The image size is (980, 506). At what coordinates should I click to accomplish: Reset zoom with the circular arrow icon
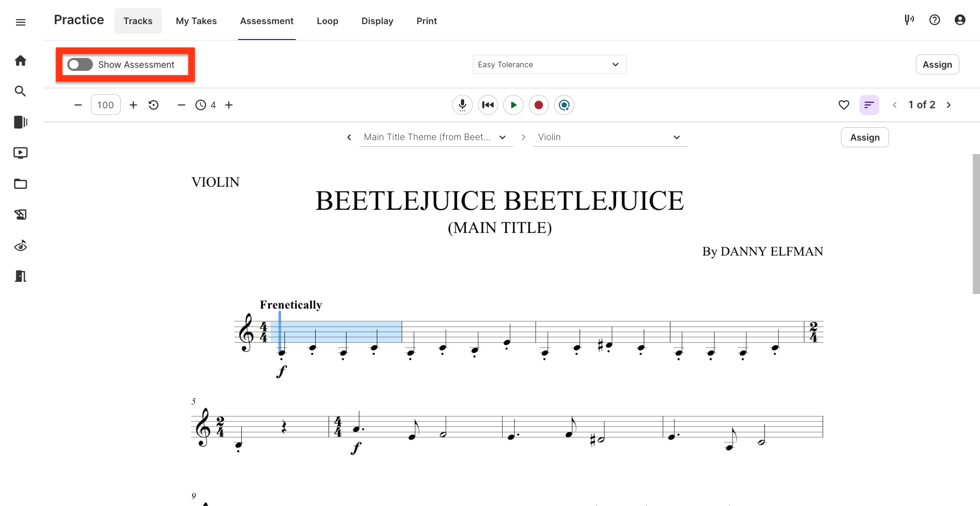tap(154, 105)
